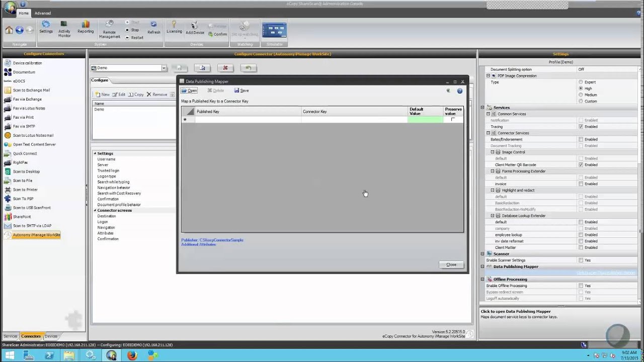Select the Configure tab
644x362 pixels.
(100, 80)
